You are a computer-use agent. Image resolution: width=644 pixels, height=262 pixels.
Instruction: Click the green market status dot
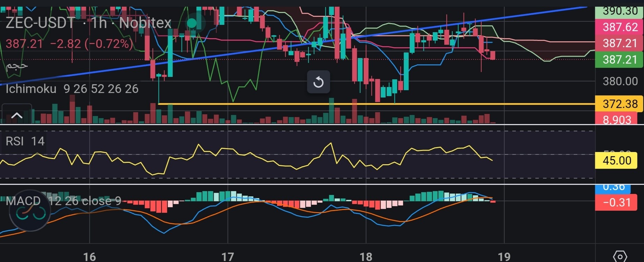pos(192,23)
